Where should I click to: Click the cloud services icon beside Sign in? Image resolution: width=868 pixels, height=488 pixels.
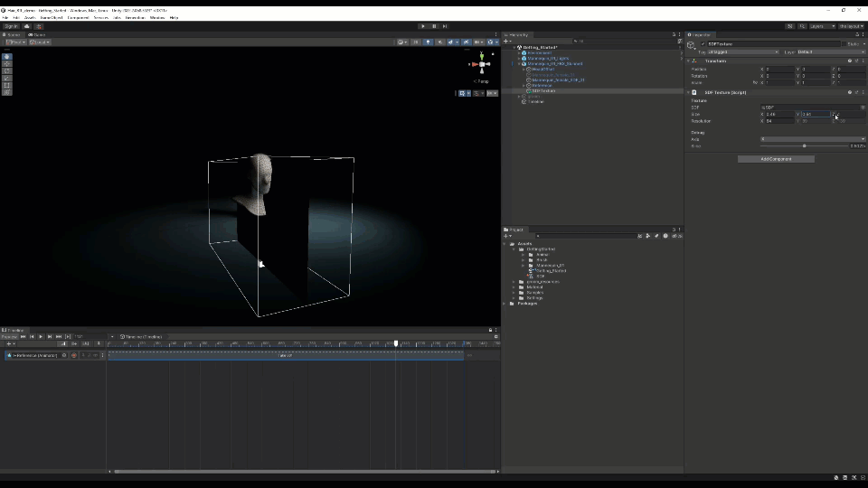[27, 26]
